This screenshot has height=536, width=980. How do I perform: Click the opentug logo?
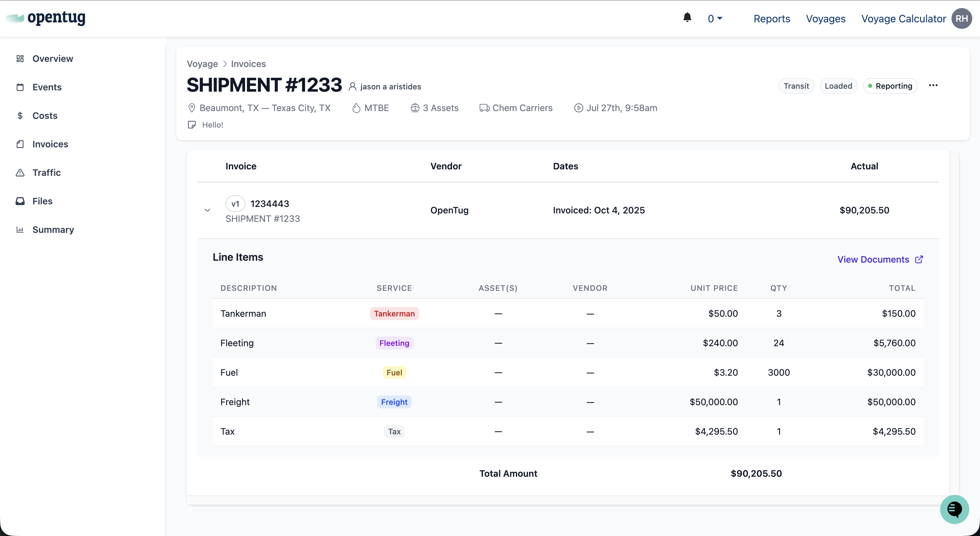pyautogui.click(x=46, y=17)
